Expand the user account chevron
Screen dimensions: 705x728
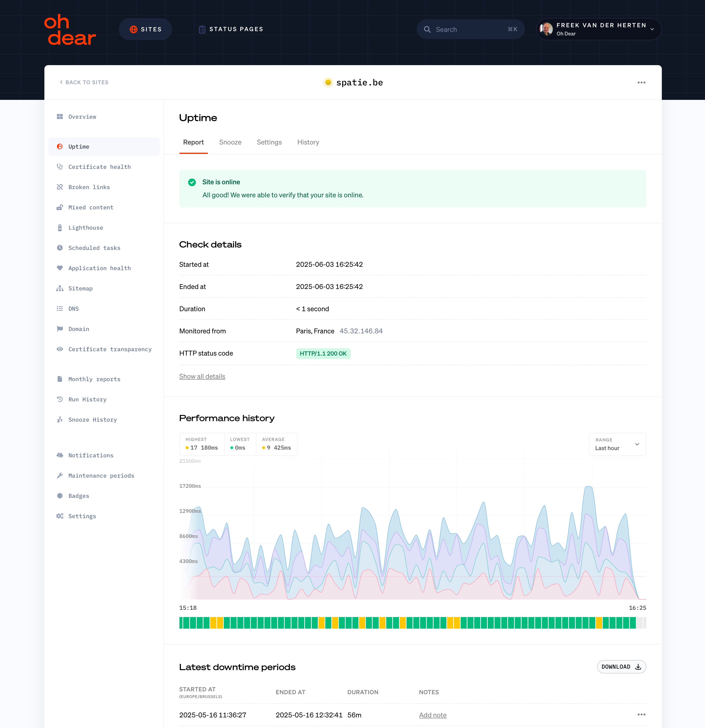652,29
